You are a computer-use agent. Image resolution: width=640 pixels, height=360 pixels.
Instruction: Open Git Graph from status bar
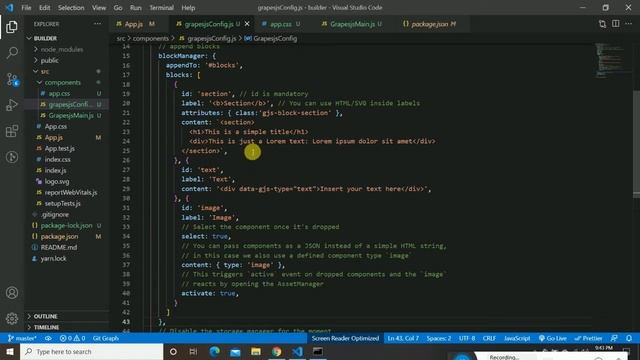pyautogui.click(x=106, y=338)
